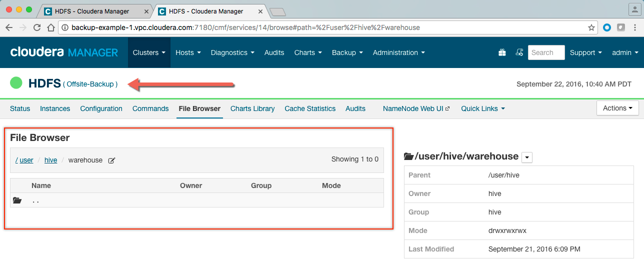
Task: Click the Group column header
Action: tap(261, 185)
